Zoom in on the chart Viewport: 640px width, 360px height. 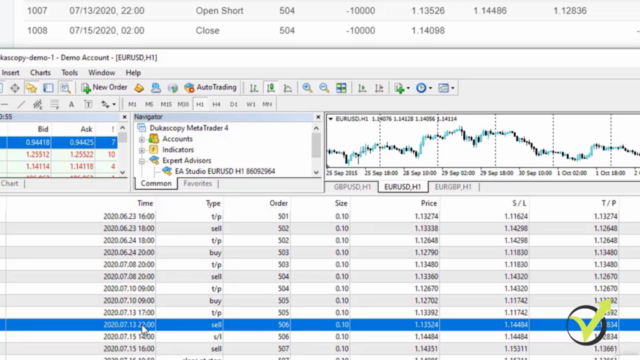(x=307, y=88)
